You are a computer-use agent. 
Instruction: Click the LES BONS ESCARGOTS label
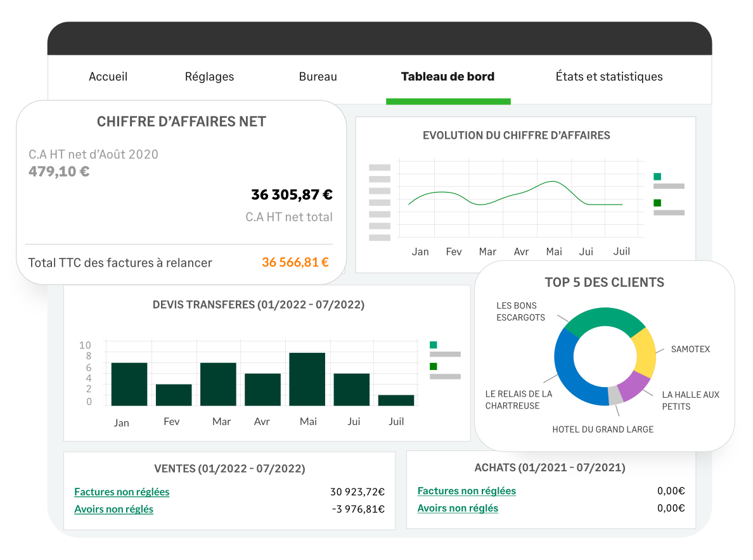(x=520, y=312)
